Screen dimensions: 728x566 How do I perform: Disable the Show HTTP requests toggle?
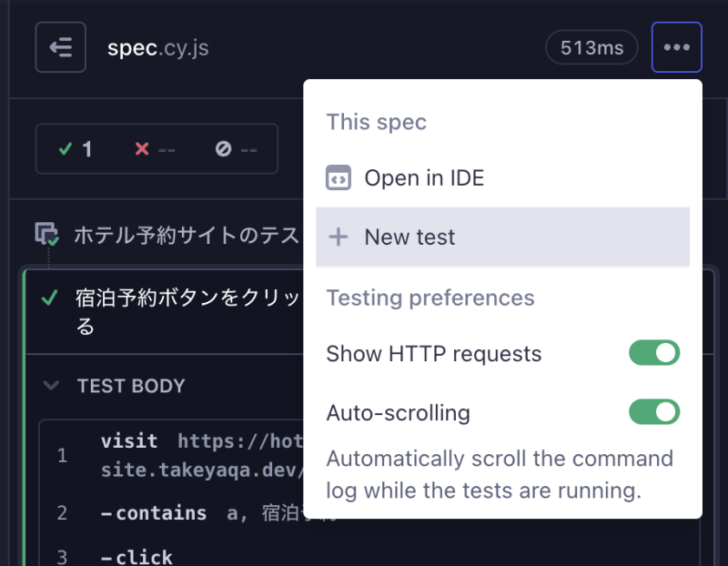(653, 353)
